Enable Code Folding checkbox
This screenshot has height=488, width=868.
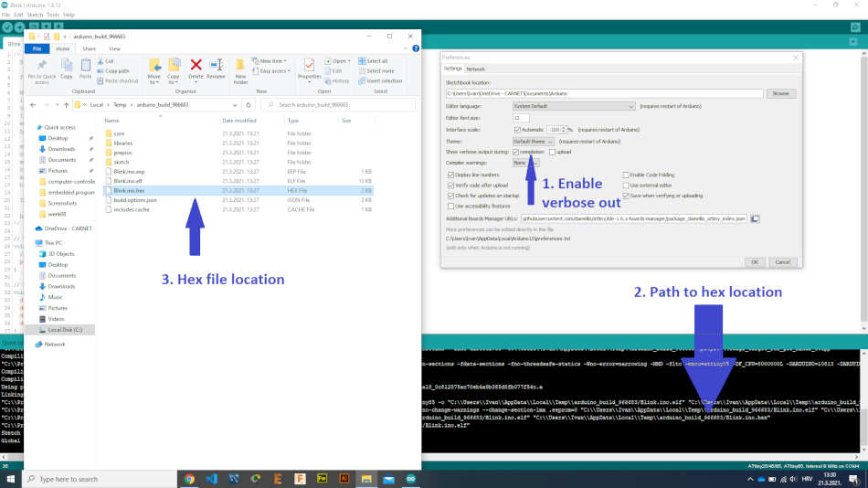click(x=626, y=175)
